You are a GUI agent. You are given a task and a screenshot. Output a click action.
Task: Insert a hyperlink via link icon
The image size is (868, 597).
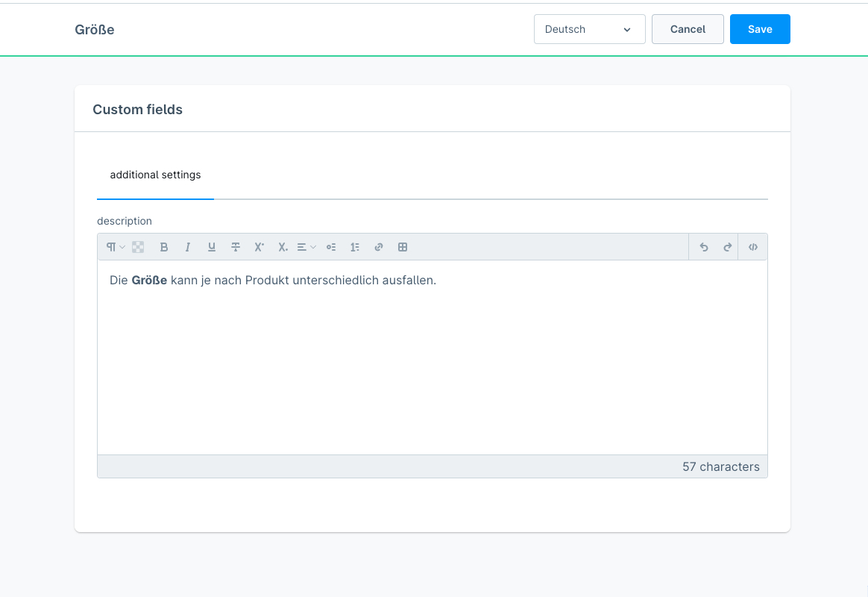click(379, 247)
